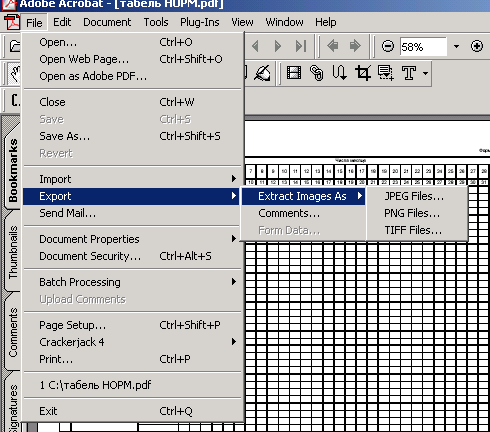Click the Adobe PDF document icon
The image size is (490, 432).
pyautogui.click(x=12, y=23)
